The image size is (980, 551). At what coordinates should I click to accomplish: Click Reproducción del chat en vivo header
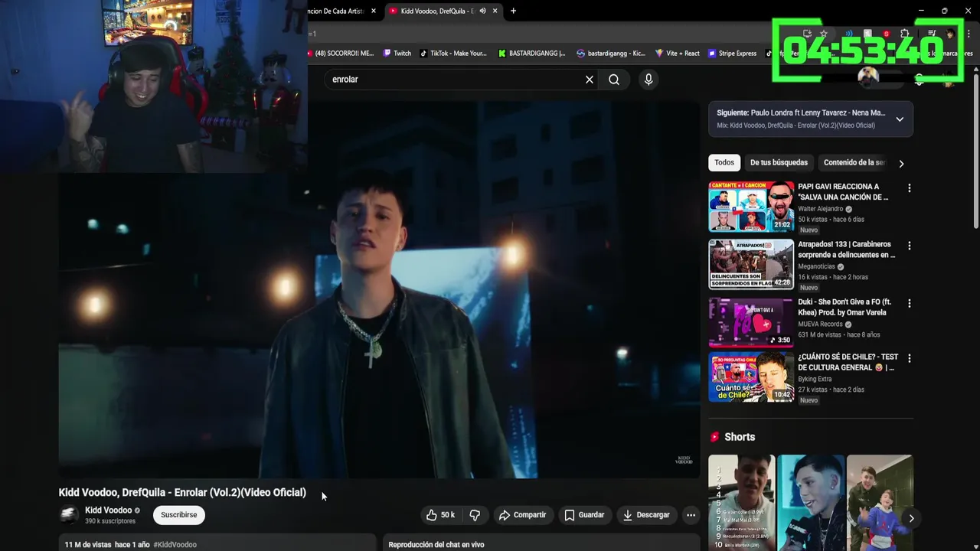pyautogui.click(x=436, y=545)
